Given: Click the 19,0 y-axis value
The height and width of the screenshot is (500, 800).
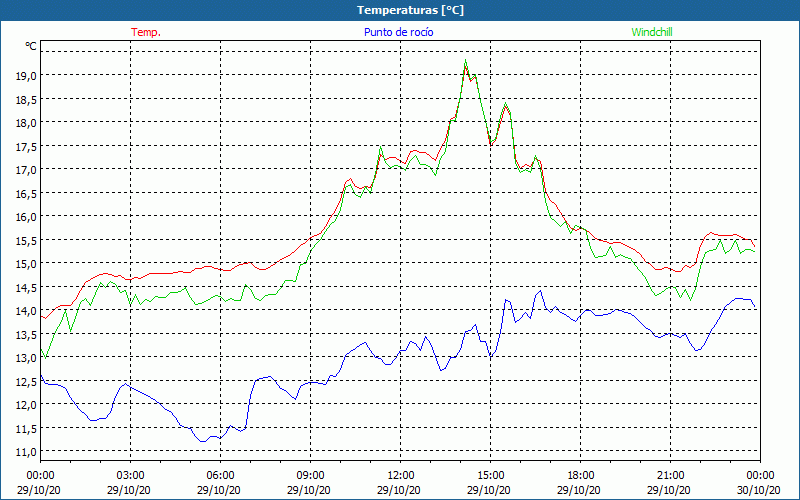Looking at the screenshot, I should (x=26, y=76).
